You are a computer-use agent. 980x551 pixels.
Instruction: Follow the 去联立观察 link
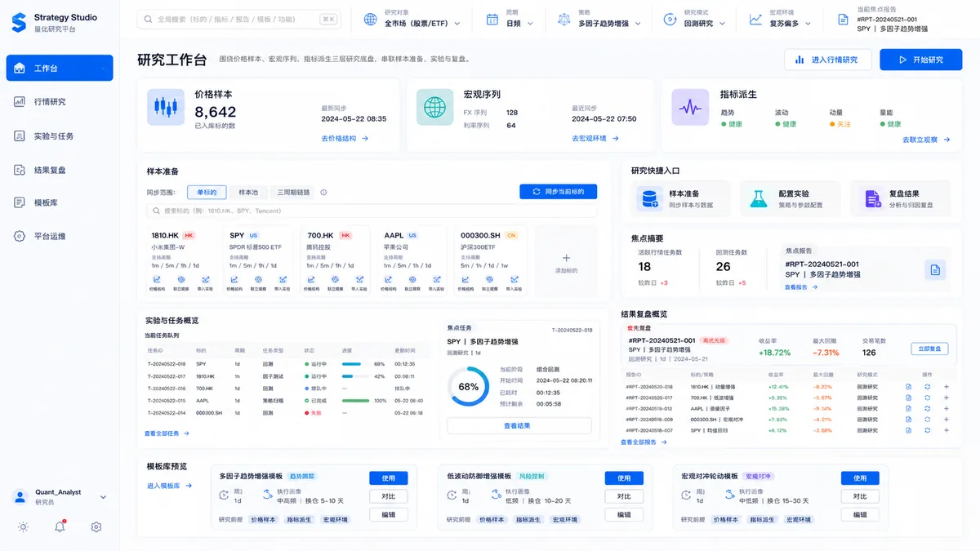click(x=926, y=140)
